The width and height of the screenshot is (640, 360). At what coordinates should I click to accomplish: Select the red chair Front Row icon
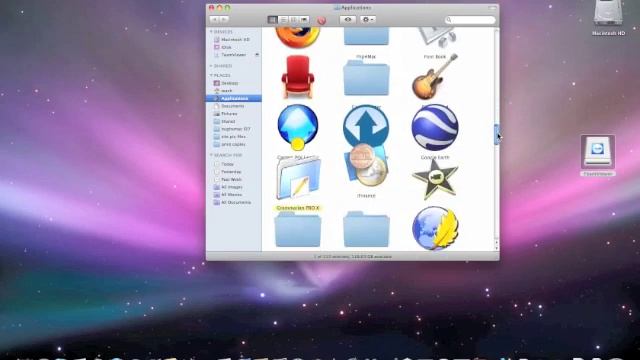[298, 78]
